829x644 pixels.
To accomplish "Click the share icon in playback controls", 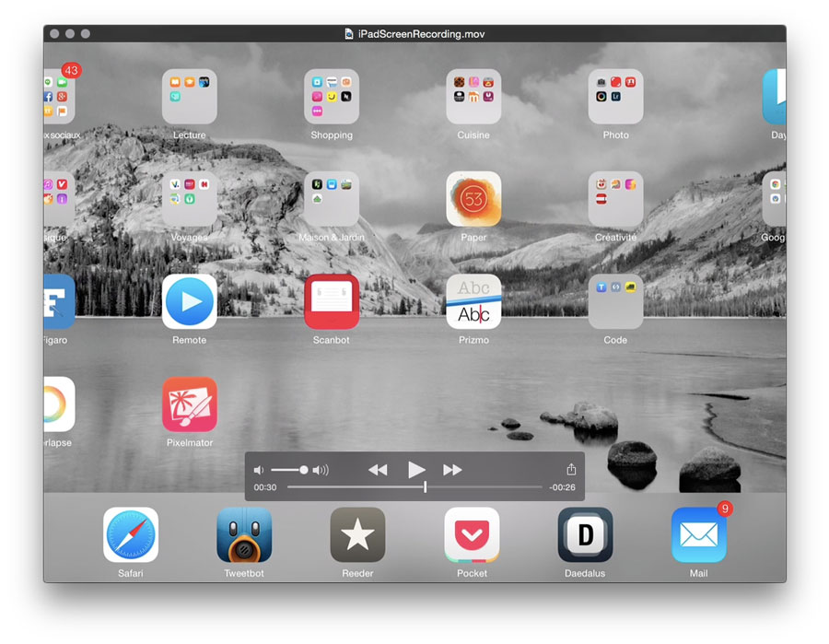I will point(571,469).
